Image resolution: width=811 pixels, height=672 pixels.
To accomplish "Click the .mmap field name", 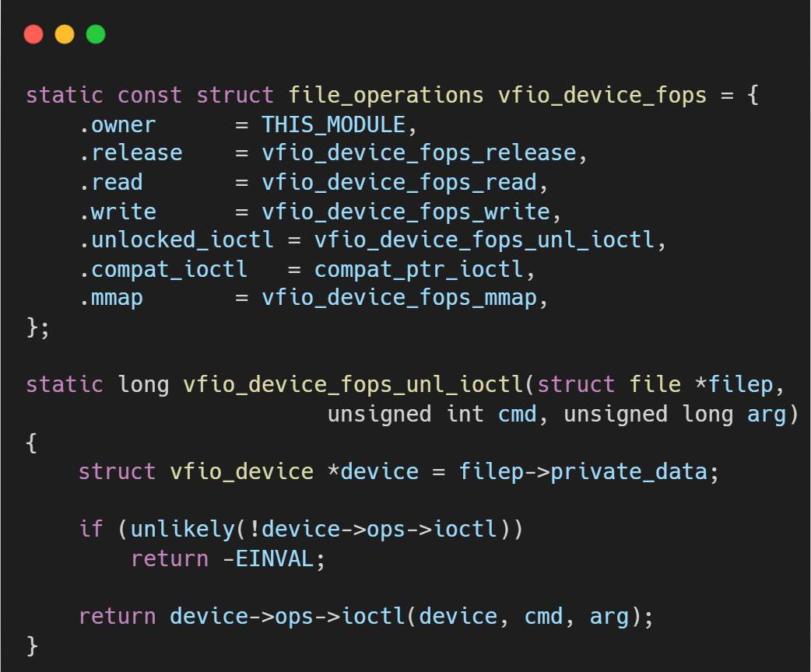I will (x=111, y=298).
